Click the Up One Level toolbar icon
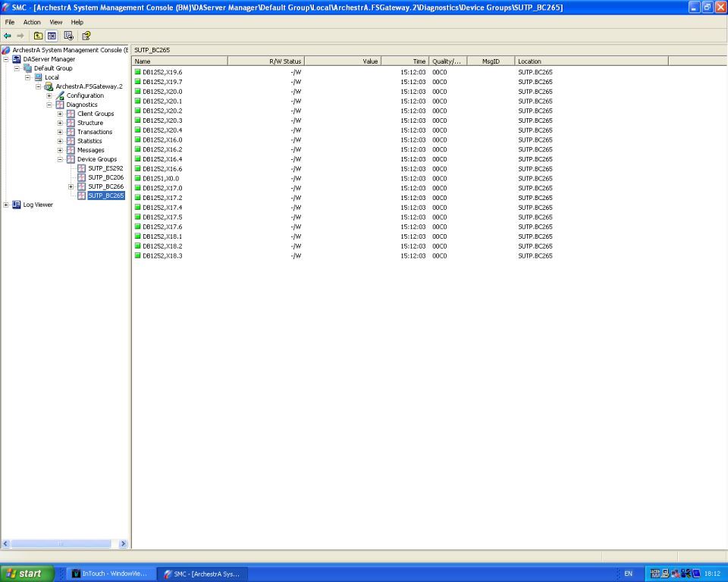The width and height of the screenshot is (728, 582). [x=37, y=36]
